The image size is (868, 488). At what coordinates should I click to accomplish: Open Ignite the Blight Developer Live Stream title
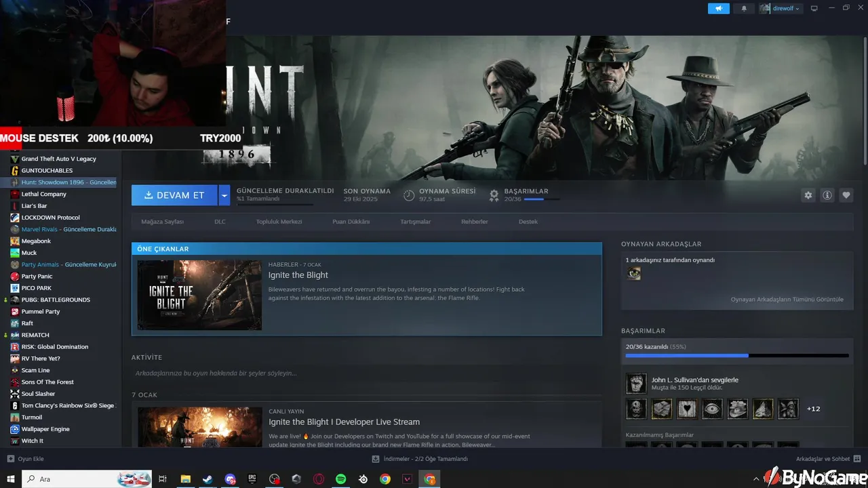pyautogui.click(x=344, y=422)
